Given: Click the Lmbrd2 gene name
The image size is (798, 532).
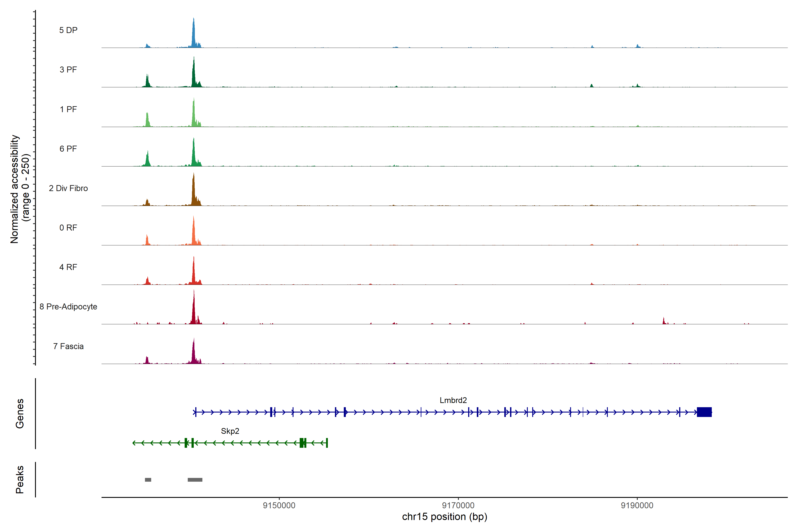Looking at the screenshot, I should pyautogui.click(x=453, y=400).
